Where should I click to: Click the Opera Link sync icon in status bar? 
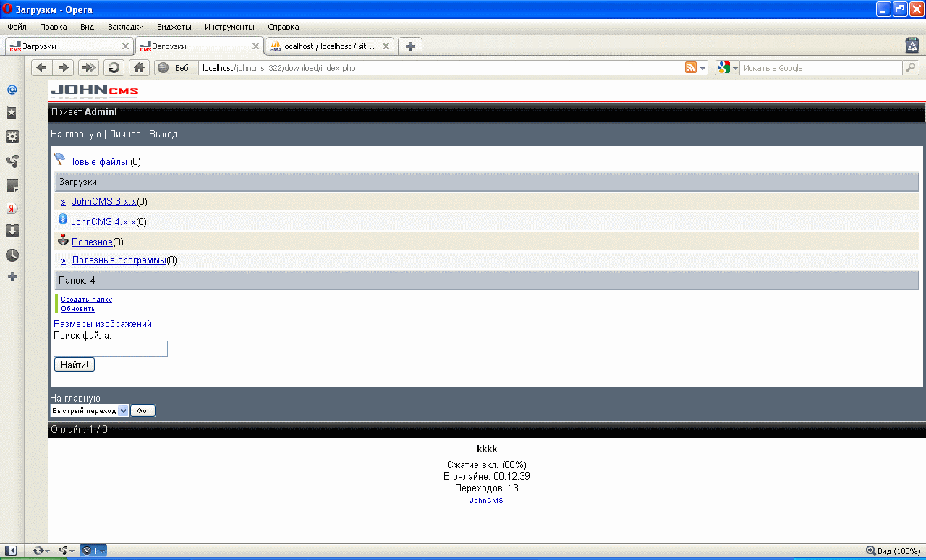40,551
